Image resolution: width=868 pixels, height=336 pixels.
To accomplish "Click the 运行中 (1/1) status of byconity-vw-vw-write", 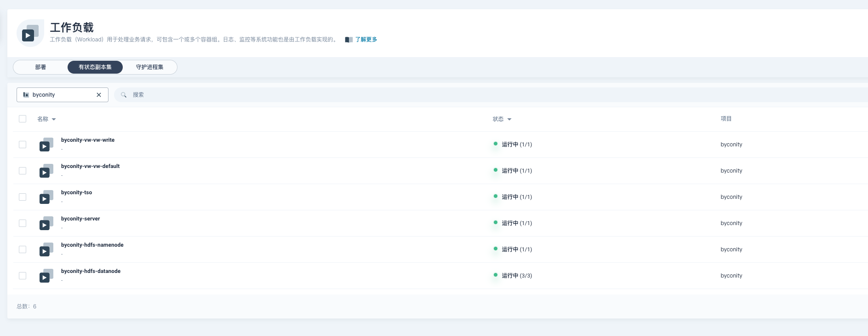I will coord(513,145).
